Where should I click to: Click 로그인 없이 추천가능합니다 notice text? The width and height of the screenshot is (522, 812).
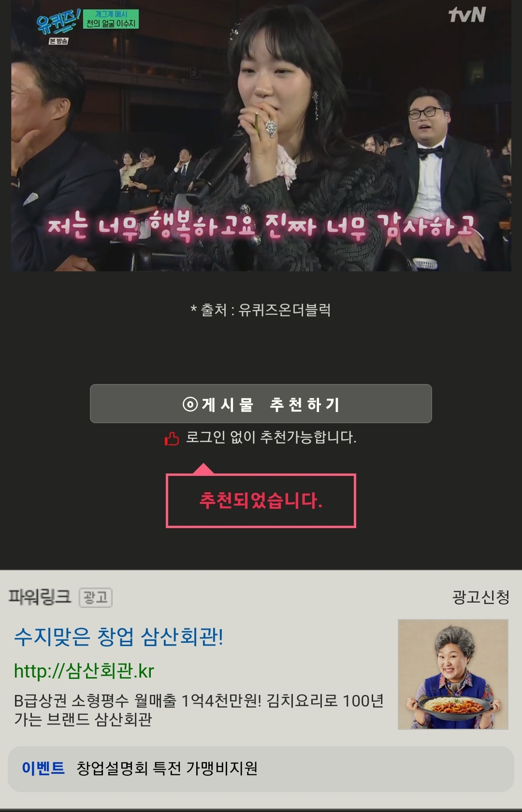271,437
